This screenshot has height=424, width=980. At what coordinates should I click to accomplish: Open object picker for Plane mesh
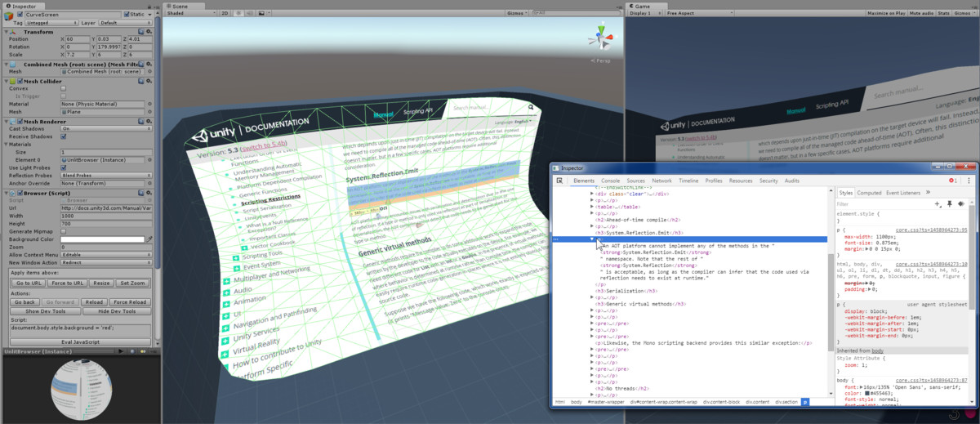[150, 111]
